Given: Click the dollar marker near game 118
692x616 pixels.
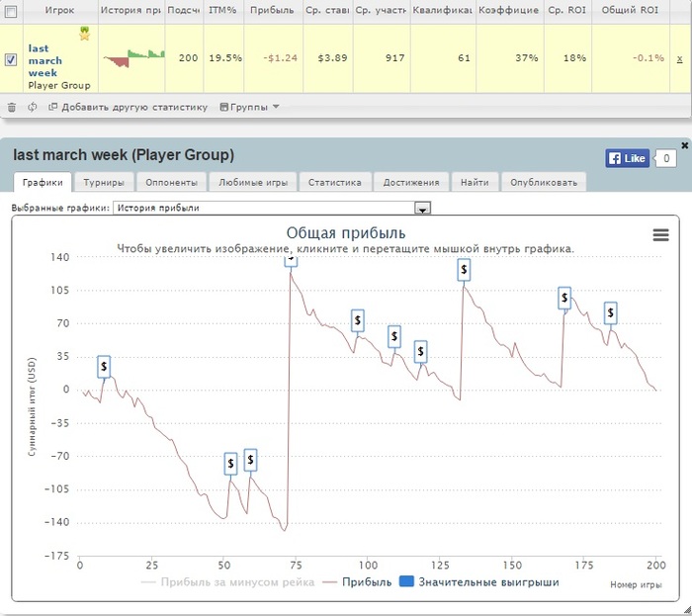Looking at the screenshot, I should pyautogui.click(x=420, y=351).
